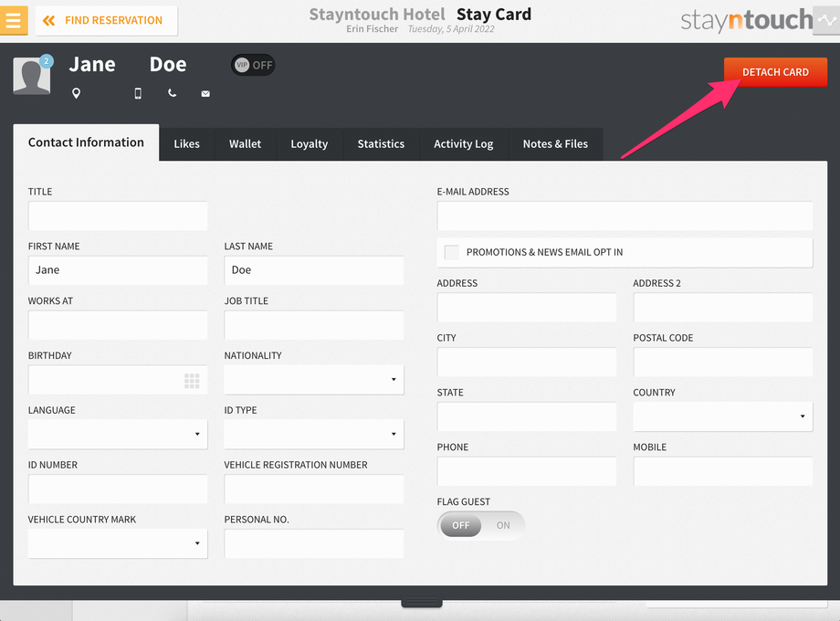Click the telephone handset icon in the header

[172, 93]
